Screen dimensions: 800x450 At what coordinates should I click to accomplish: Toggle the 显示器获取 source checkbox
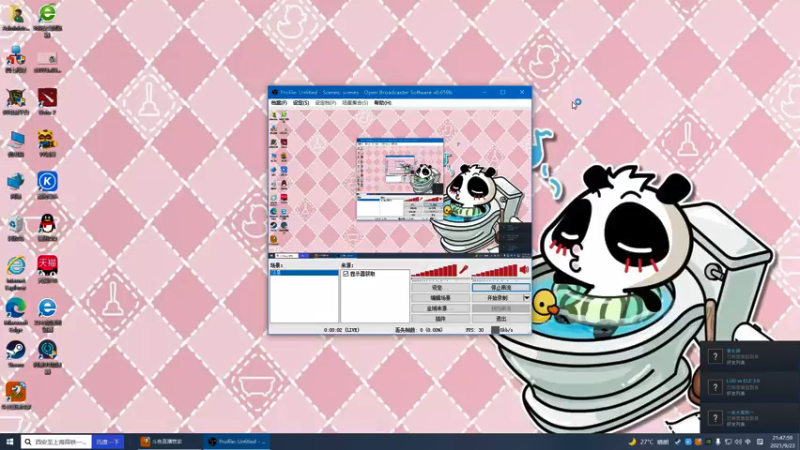[x=346, y=274]
